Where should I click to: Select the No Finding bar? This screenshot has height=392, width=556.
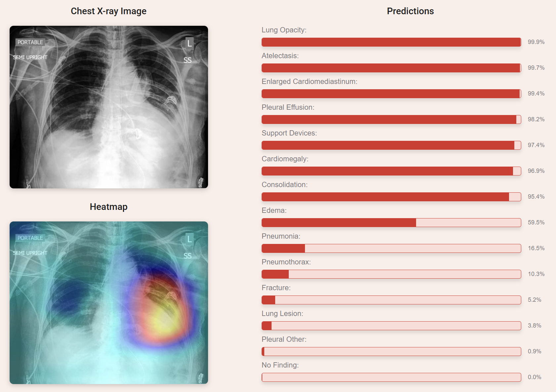click(391, 377)
